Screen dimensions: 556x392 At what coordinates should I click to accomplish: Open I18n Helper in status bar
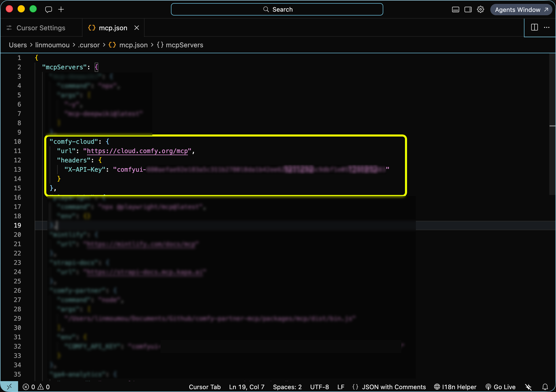(455, 387)
